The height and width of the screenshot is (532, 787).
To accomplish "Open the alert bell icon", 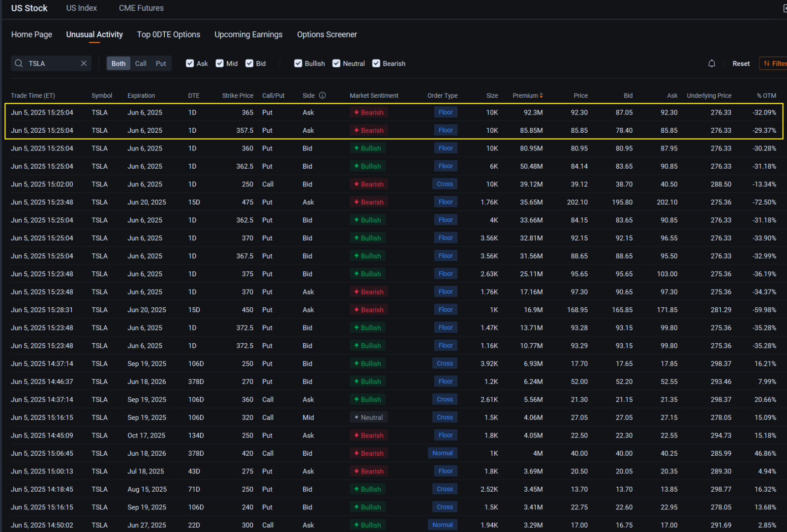I will (x=711, y=63).
